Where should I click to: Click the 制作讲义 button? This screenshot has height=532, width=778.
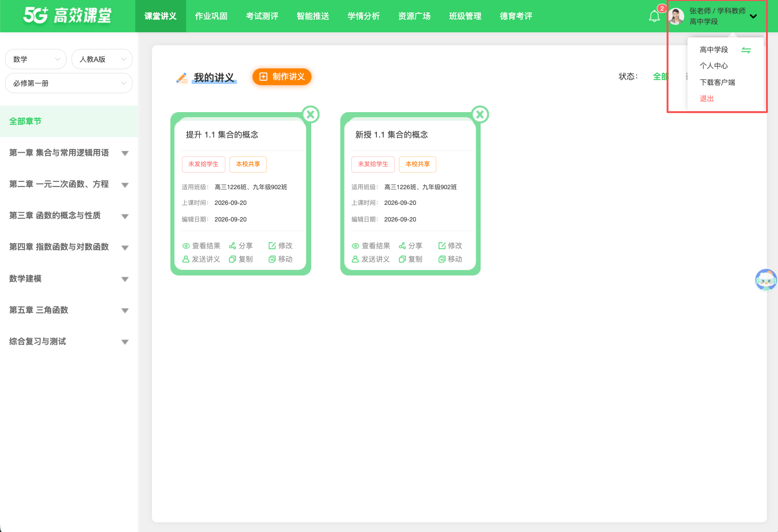[x=282, y=77]
